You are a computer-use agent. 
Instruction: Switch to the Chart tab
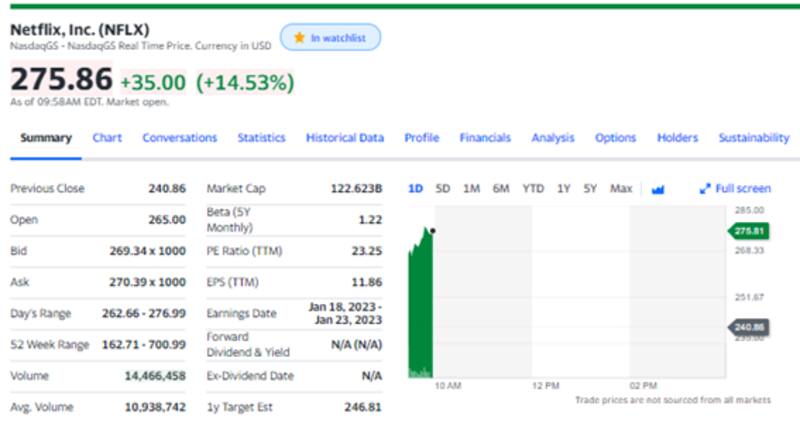(107, 138)
